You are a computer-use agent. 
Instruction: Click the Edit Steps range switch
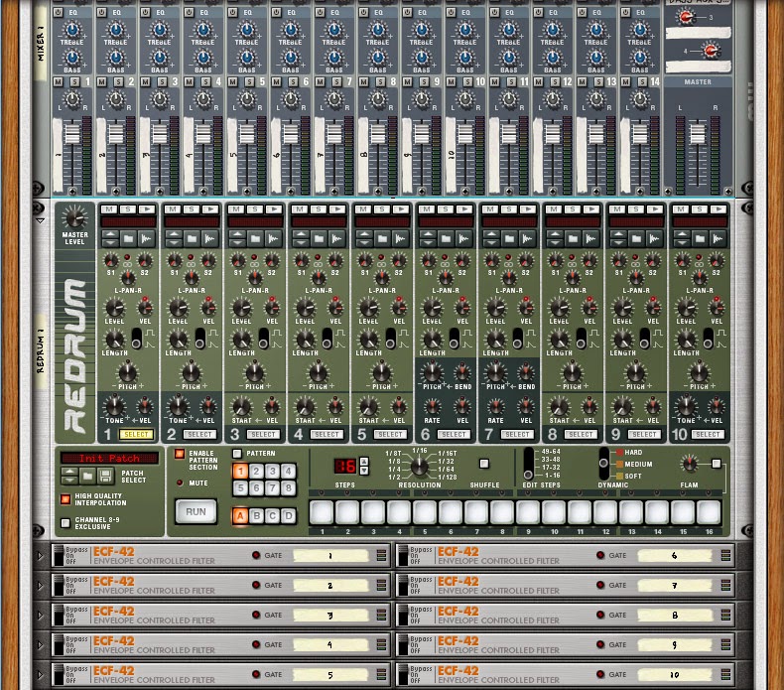pyautogui.click(x=528, y=464)
